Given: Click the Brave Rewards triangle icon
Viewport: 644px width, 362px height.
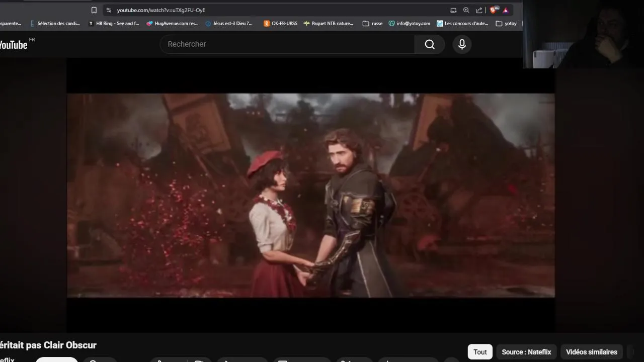Looking at the screenshot, I should click(506, 10).
